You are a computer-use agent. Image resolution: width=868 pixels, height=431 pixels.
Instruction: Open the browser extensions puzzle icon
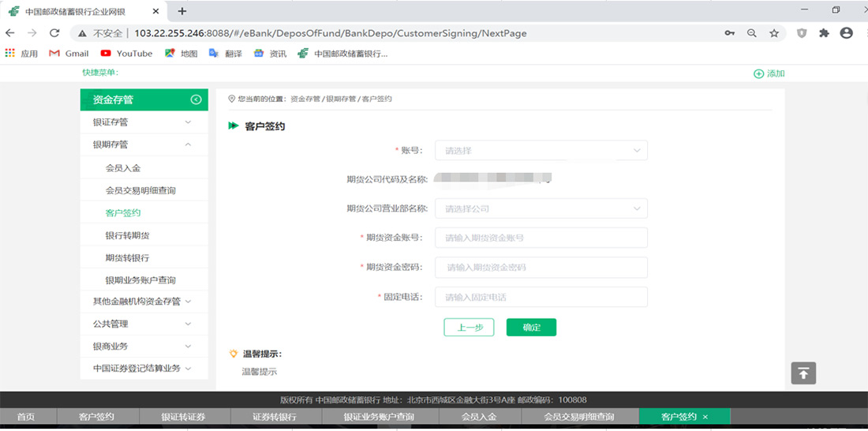(825, 33)
